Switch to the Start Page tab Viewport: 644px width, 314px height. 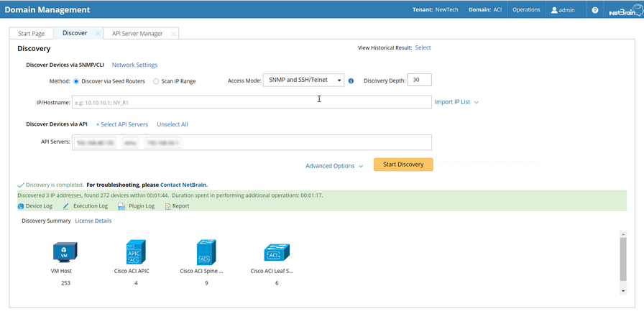(32, 34)
